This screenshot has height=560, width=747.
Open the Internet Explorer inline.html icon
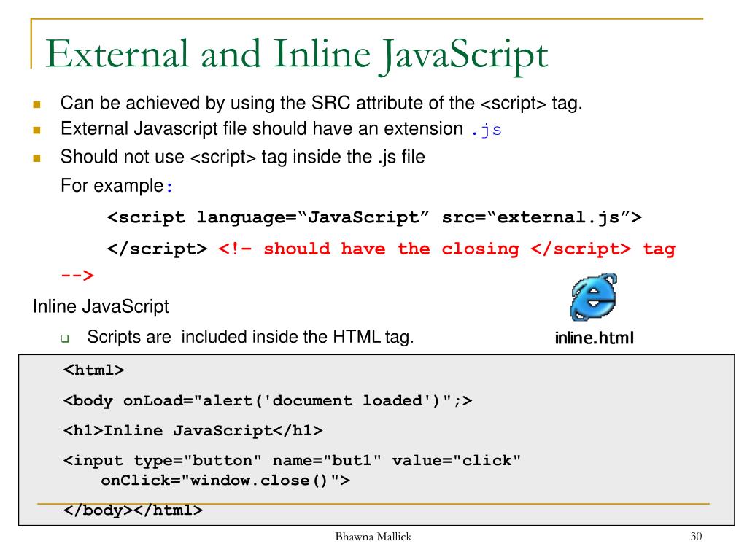click(594, 297)
